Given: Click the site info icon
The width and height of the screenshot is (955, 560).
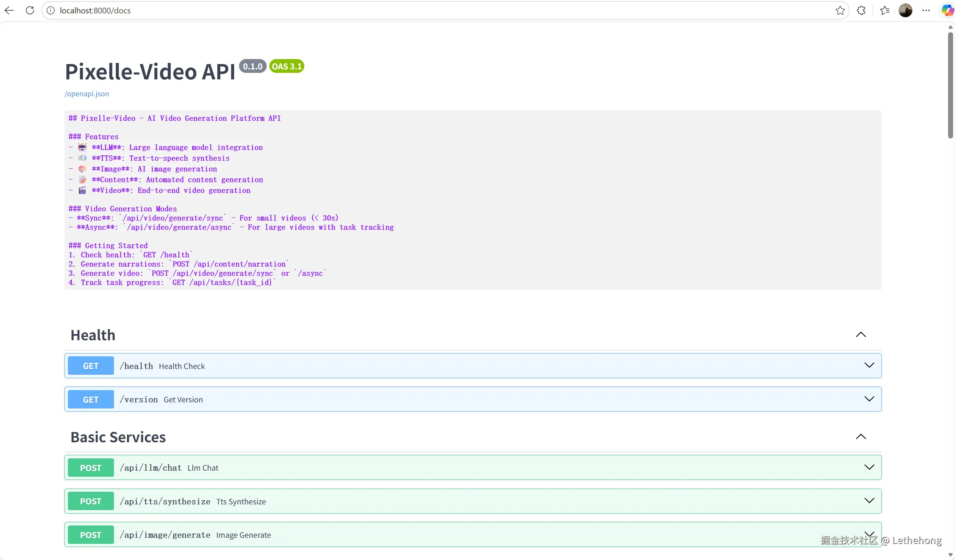Looking at the screenshot, I should 51,10.
